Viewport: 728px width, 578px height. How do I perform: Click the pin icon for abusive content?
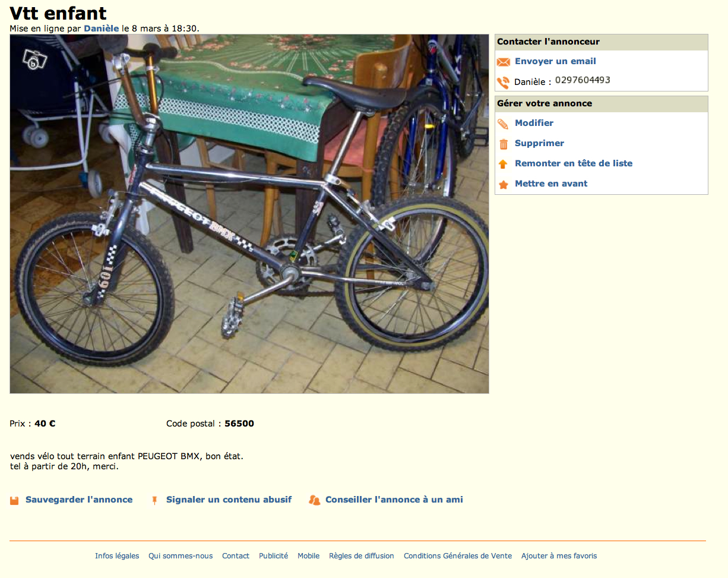coord(155,500)
